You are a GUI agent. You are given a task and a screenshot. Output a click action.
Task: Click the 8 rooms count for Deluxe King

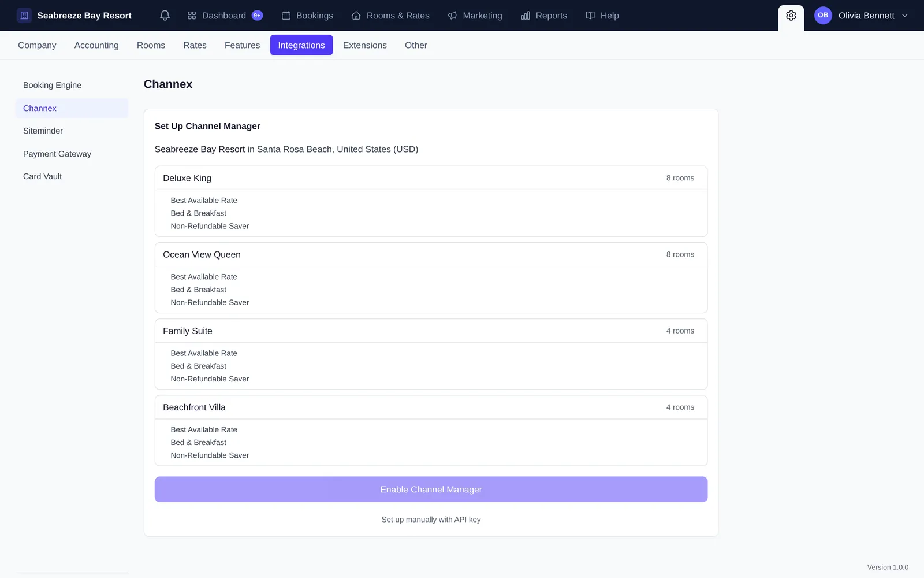coord(680,178)
